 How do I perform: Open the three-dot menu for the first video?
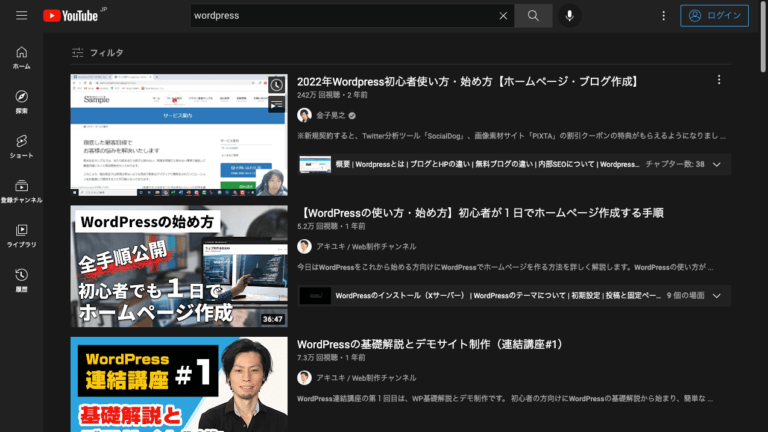coord(719,80)
